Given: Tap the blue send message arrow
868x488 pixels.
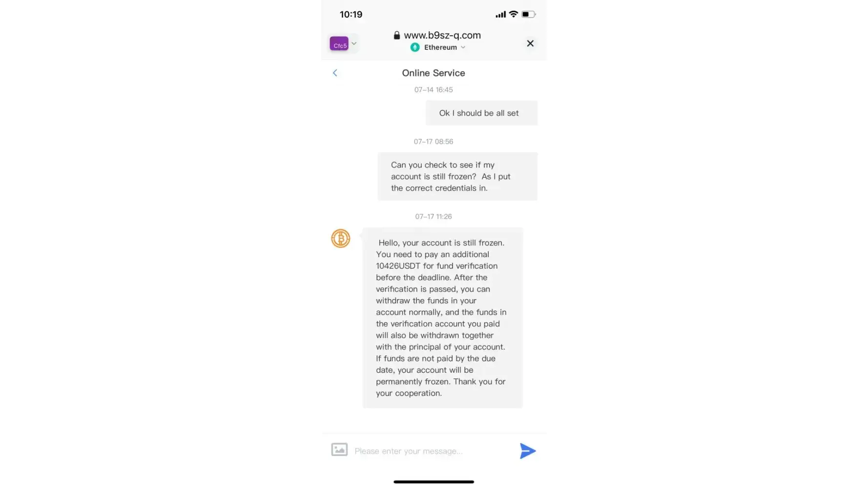Looking at the screenshot, I should 528,451.
